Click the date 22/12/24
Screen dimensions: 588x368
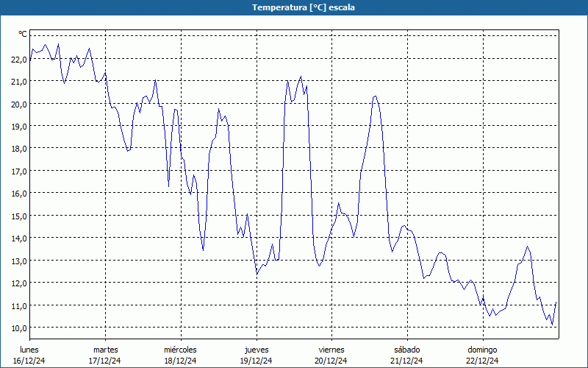tap(482, 361)
